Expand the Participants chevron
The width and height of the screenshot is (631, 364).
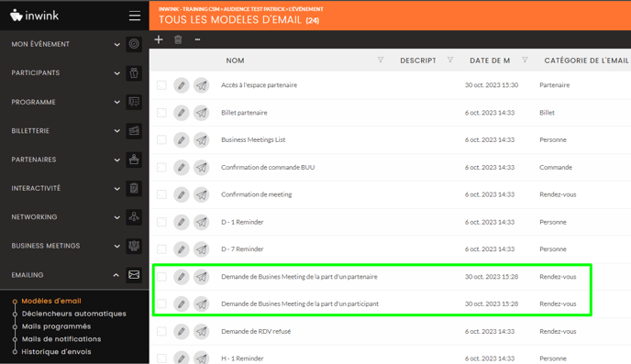click(x=116, y=73)
